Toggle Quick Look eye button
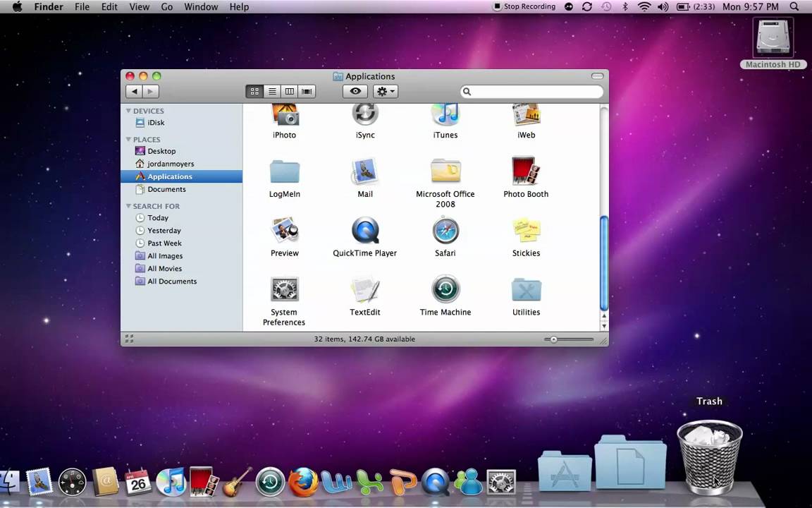The image size is (812, 508). click(355, 91)
